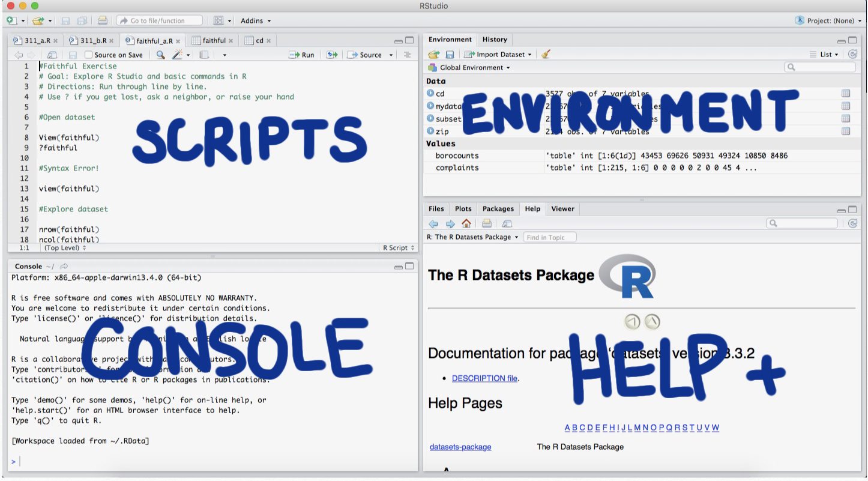868x481 pixels.
Task: Click the R Script file type selector
Action: coord(399,247)
